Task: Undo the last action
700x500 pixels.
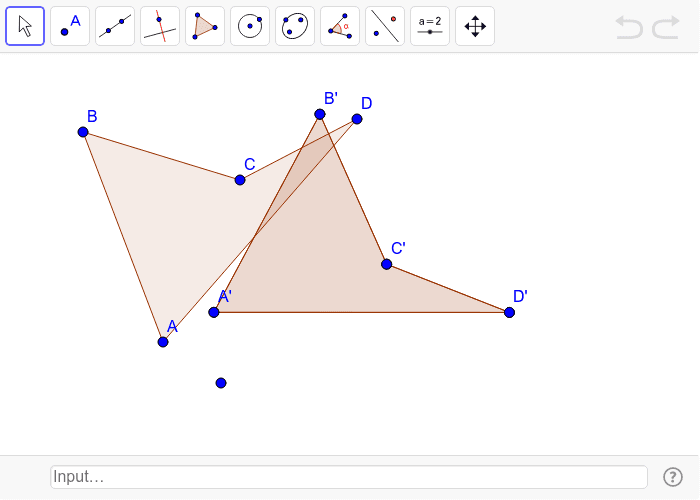Action: tap(629, 27)
